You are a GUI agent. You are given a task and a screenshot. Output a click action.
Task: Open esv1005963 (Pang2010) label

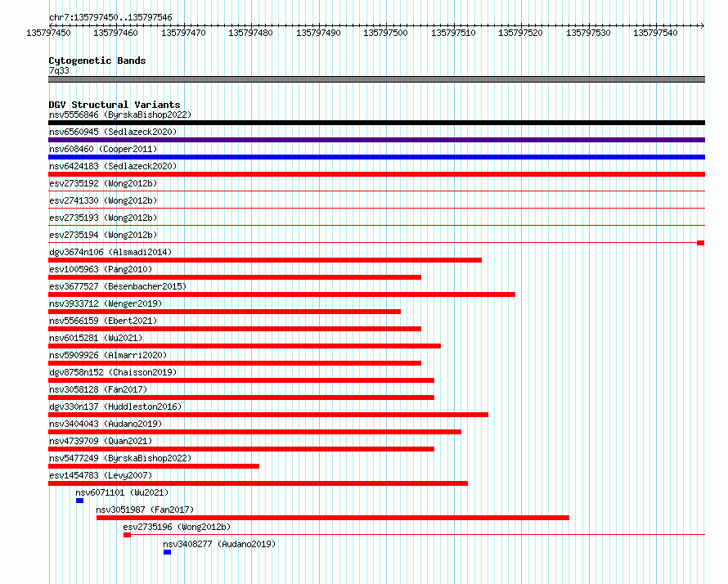[x=101, y=269]
